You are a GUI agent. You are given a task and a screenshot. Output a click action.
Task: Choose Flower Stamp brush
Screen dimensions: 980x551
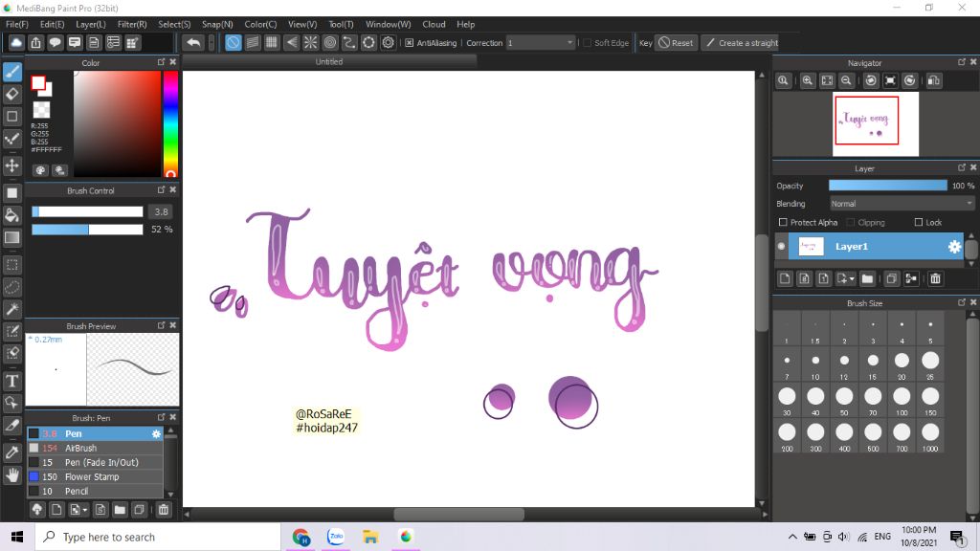(95, 476)
